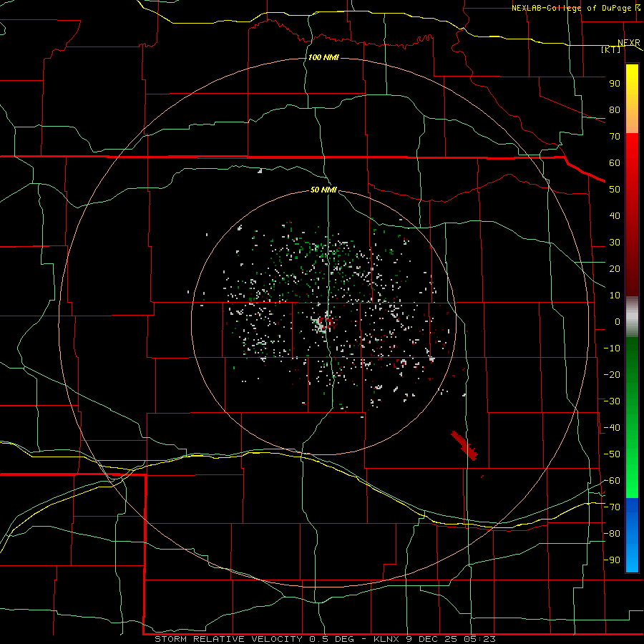Click the gray echo cluster at radar center

319,324
